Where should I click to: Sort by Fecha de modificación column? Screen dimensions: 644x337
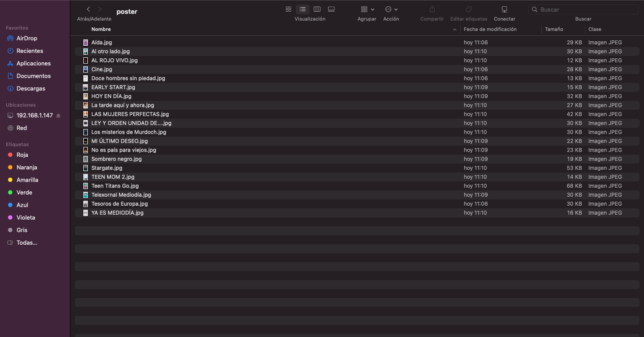(490, 29)
